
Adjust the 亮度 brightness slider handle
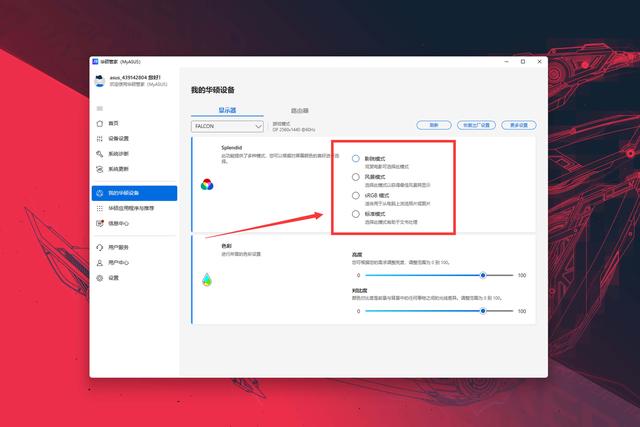click(x=483, y=275)
